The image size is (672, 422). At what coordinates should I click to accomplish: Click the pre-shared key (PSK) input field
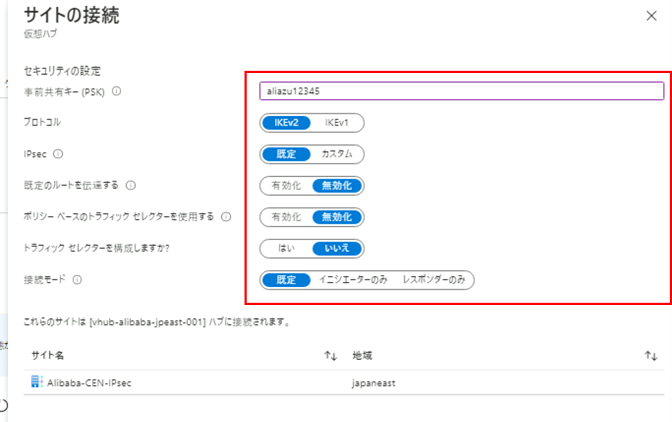[462, 91]
